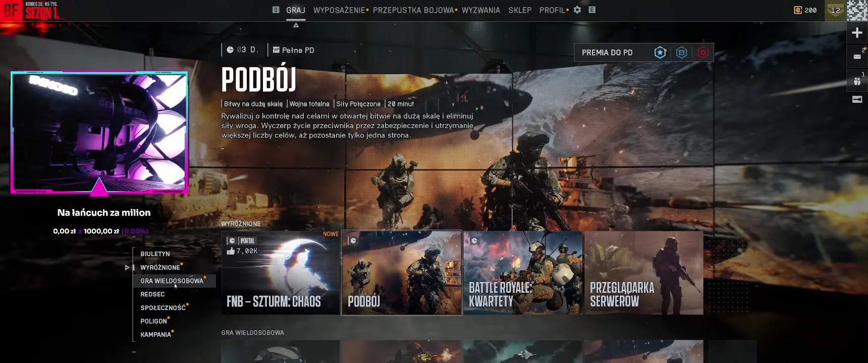Click the Wyróżnione section heading above the cards
The height and width of the screenshot is (363, 868).
(x=241, y=224)
